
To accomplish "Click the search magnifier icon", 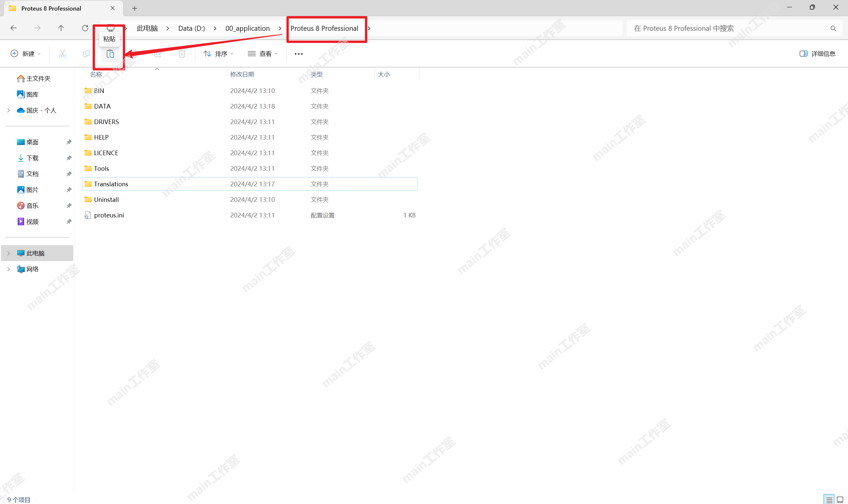I will [x=833, y=28].
